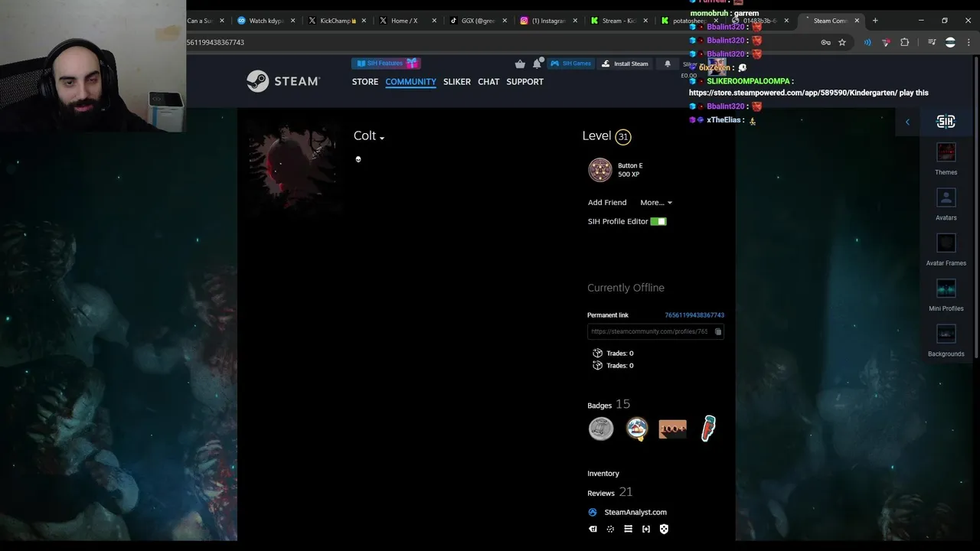Open the Badges 15 link
This screenshot has height=551, width=980.
click(x=609, y=404)
